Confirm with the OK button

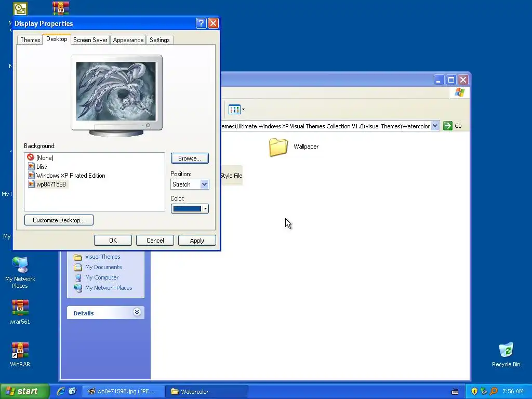tap(113, 240)
